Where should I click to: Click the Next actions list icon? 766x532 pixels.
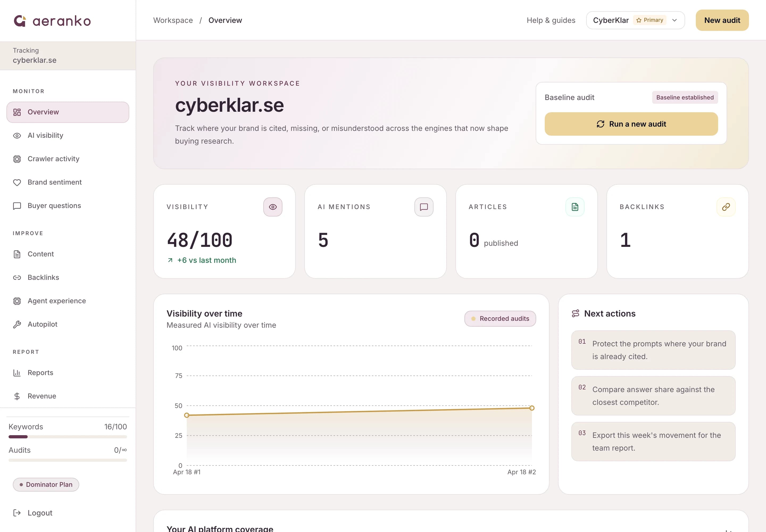[x=575, y=313]
